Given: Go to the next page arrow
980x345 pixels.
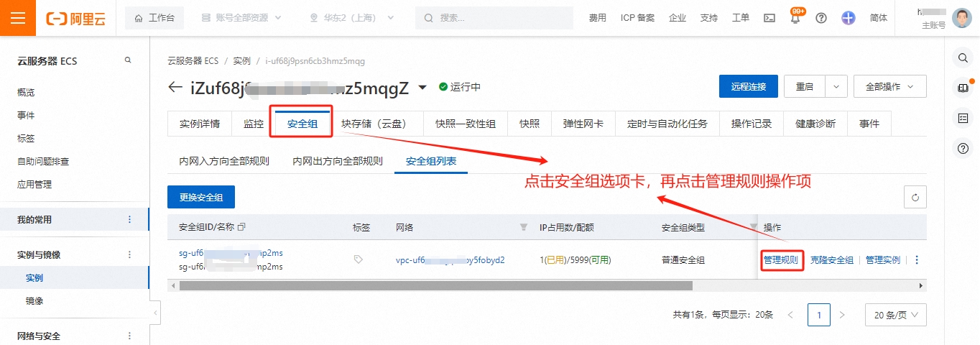Looking at the screenshot, I should 842,315.
